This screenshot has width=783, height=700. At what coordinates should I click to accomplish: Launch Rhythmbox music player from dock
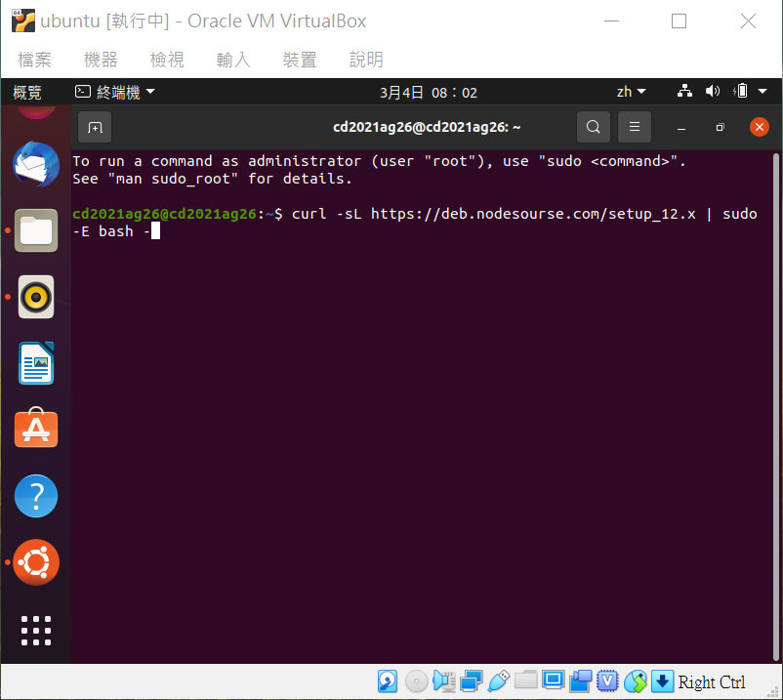pyautogui.click(x=36, y=297)
